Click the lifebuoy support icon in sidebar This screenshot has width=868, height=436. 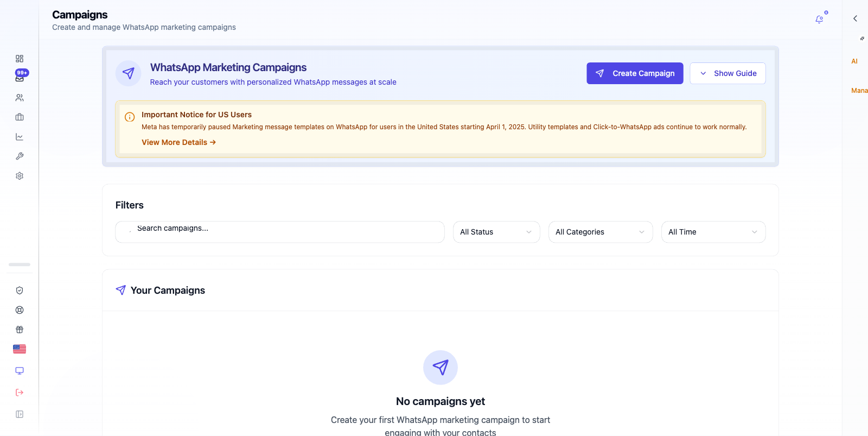pos(20,310)
